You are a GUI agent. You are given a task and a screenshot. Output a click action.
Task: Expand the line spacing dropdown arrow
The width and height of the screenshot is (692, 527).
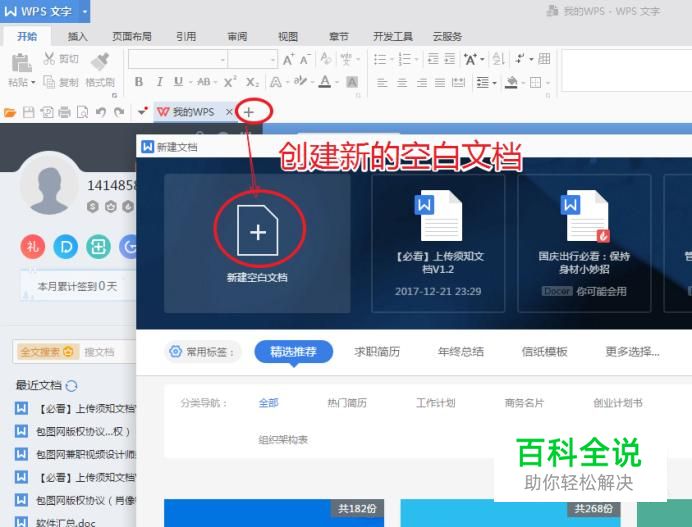click(x=494, y=83)
